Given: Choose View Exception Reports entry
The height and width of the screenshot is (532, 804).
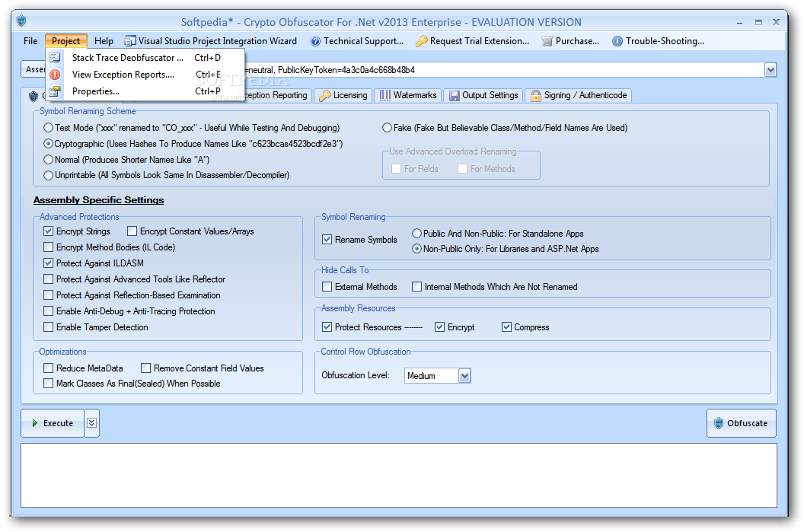Looking at the screenshot, I should (145, 75).
